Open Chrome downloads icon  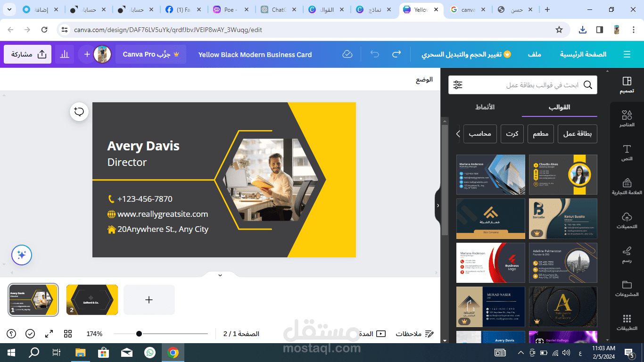[583, 30]
